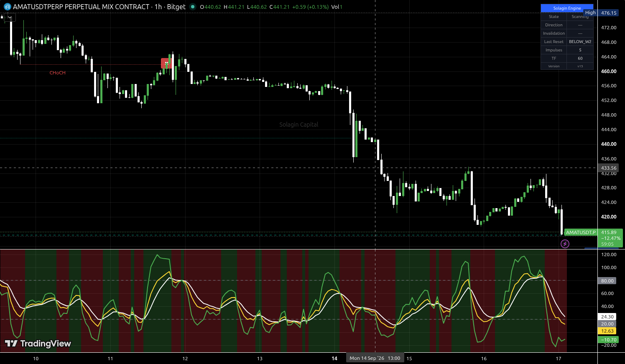Click the +0.59 (+0.13%) change value
The image size is (625, 364).
[x=310, y=7]
